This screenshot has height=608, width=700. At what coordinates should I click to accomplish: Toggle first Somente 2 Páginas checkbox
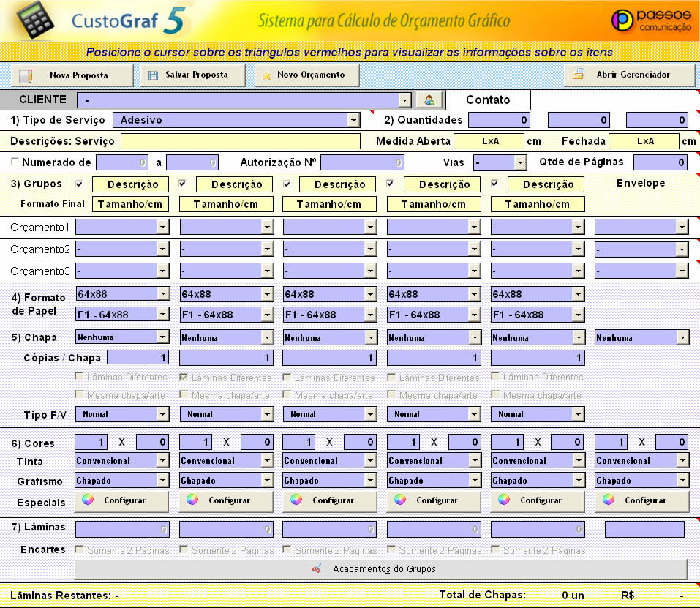pos(79,549)
